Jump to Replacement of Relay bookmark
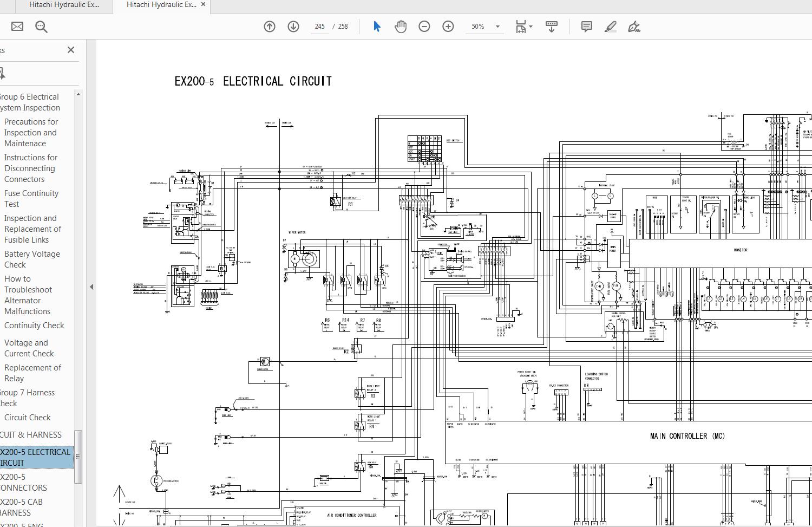 (x=32, y=373)
